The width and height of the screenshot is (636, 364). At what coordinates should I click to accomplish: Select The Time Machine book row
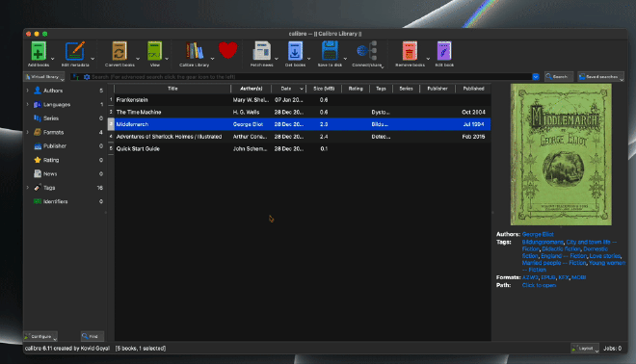300,112
